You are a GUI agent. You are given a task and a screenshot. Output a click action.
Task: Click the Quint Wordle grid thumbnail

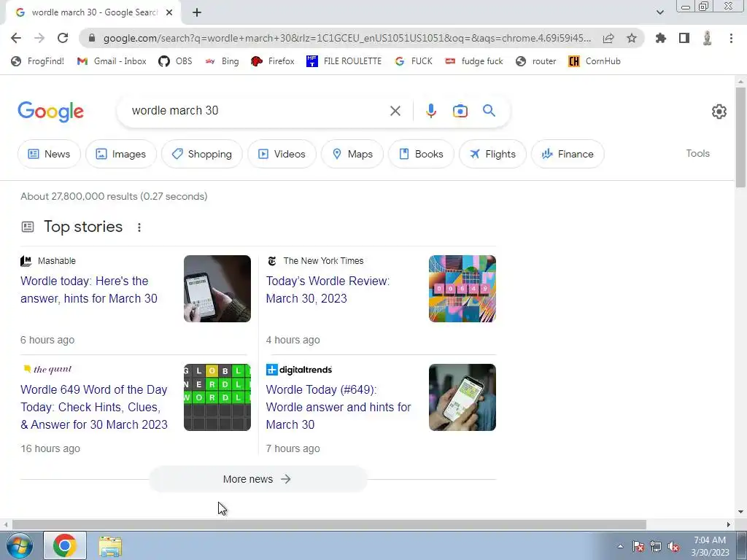[217, 397]
